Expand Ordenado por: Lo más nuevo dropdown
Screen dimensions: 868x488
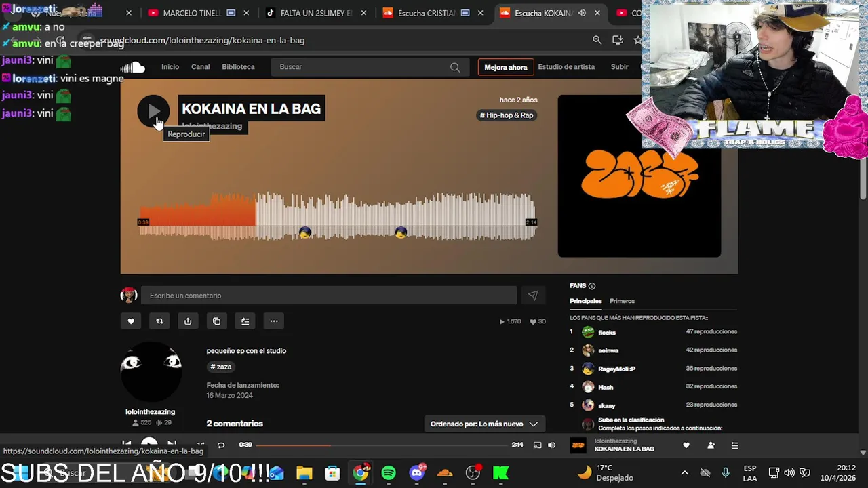484,424
